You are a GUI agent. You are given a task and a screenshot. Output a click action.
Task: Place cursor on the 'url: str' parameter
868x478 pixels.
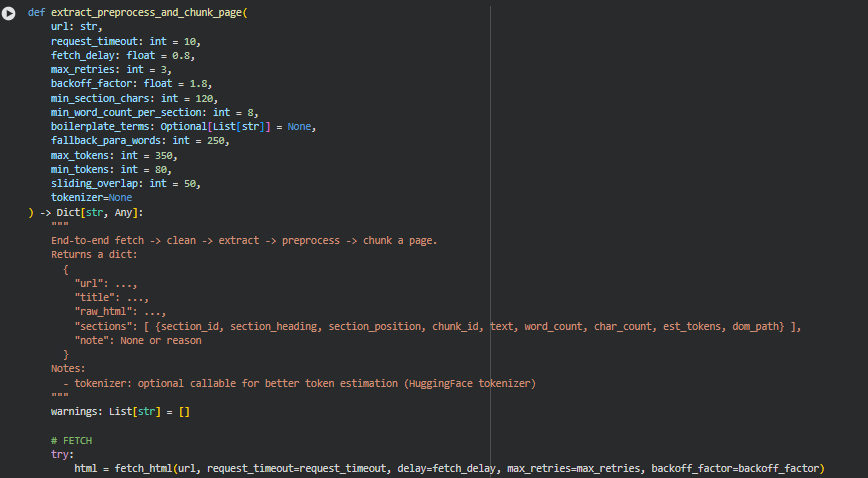(76, 27)
